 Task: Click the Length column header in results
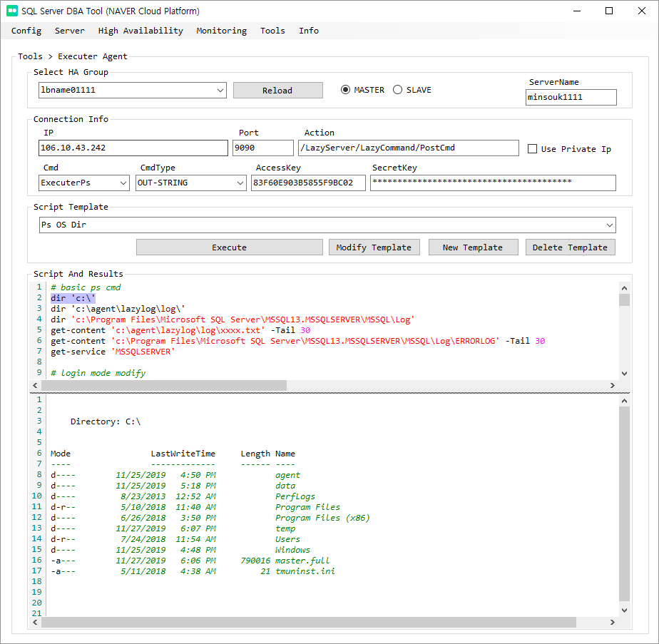(255, 454)
